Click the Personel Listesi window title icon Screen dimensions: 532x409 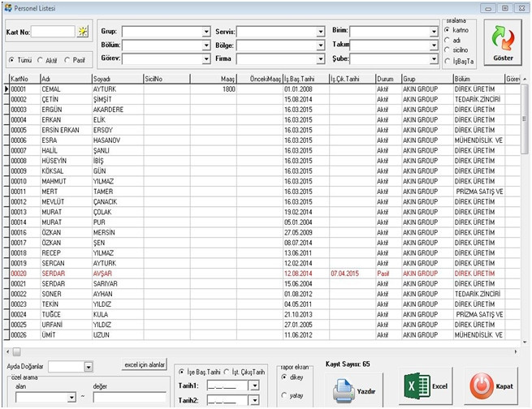click(x=8, y=6)
